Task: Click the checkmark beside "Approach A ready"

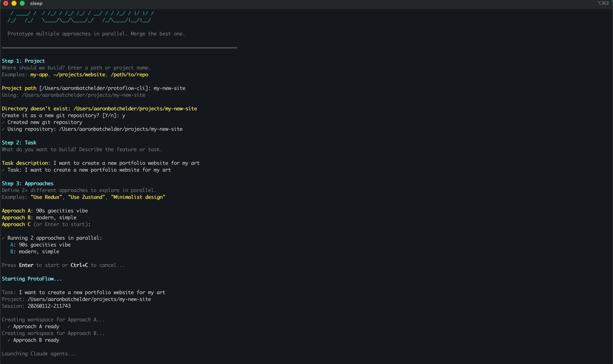Action: click(x=9, y=327)
